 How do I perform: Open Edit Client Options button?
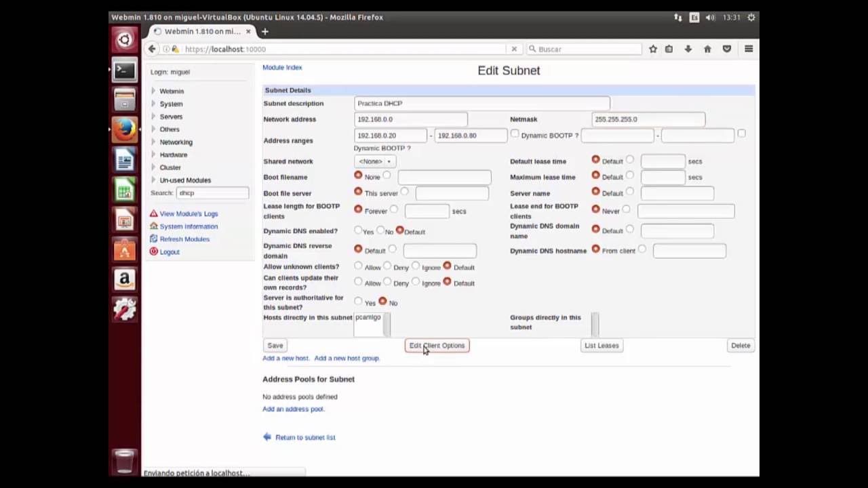(x=437, y=346)
